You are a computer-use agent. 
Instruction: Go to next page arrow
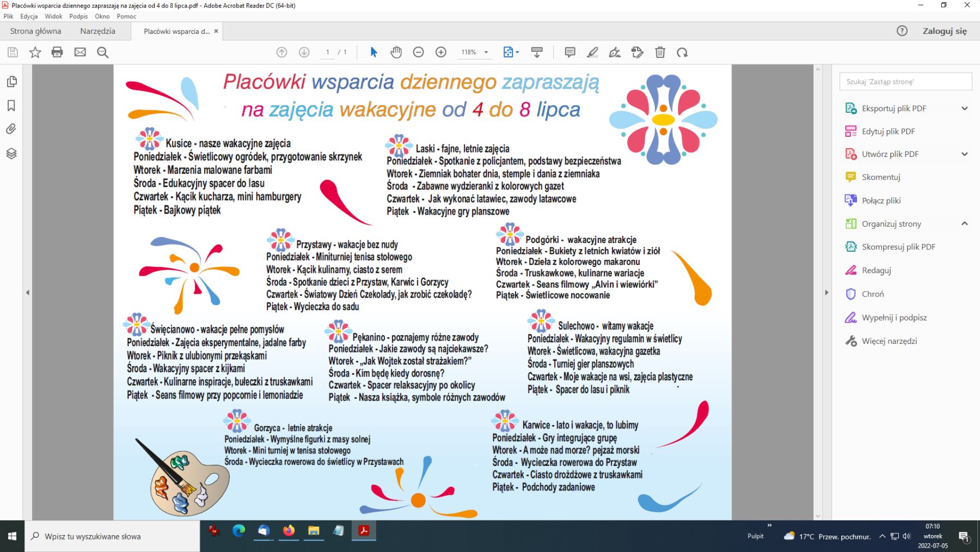(x=304, y=52)
